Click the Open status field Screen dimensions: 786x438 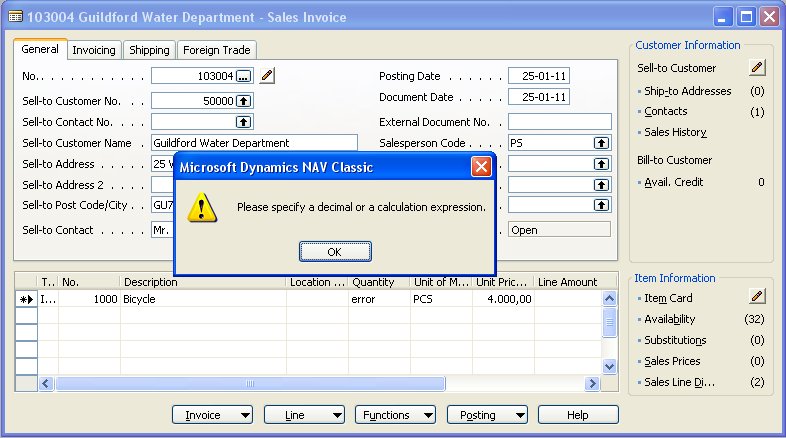[x=559, y=230]
